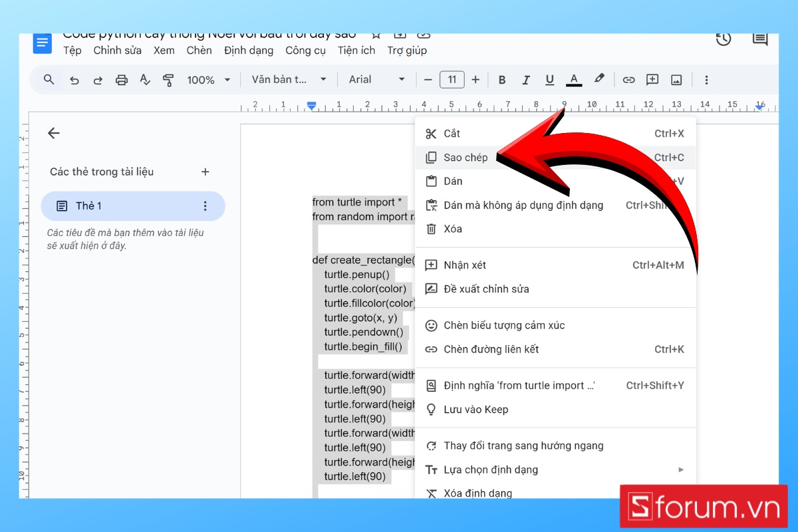
Task: Toggle underline formatting
Action: [549, 79]
